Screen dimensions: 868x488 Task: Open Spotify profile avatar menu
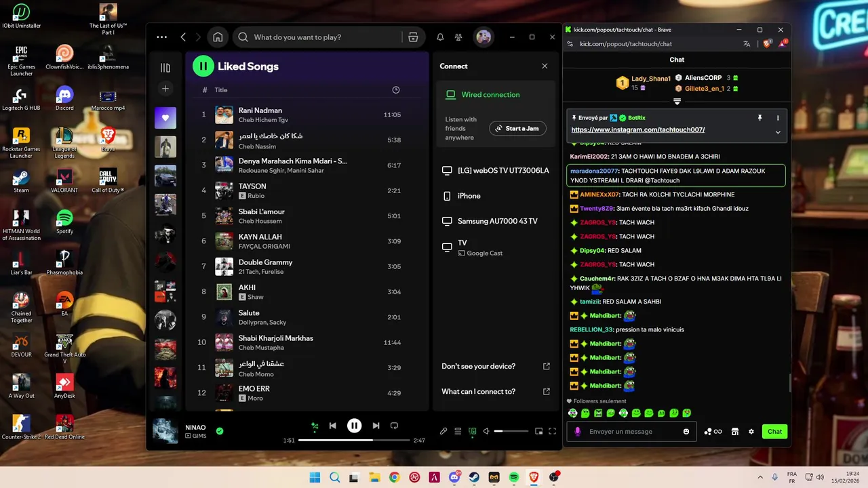tap(484, 37)
